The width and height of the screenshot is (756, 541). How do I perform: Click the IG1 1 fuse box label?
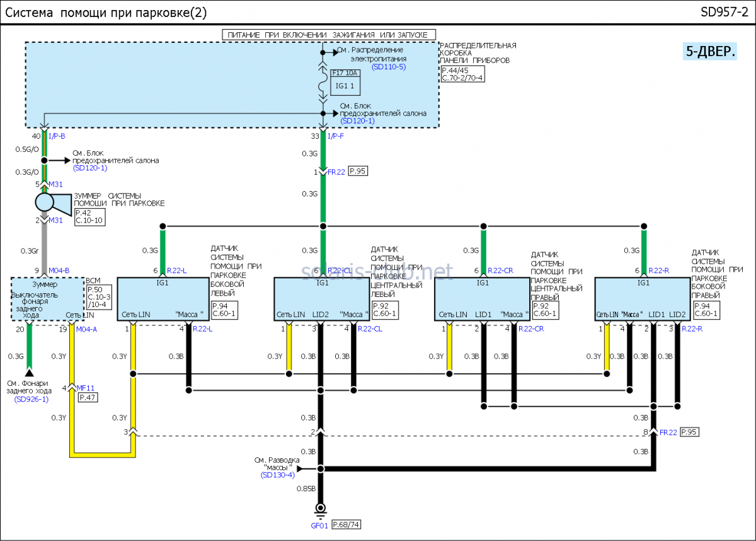(345, 84)
